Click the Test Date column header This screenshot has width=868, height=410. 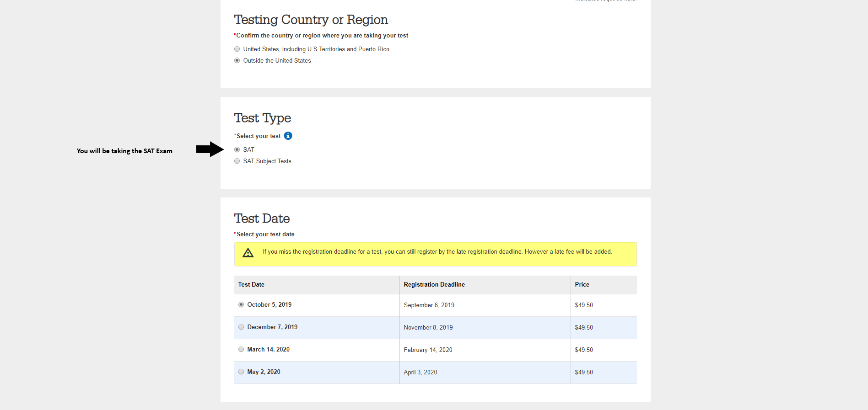tap(251, 284)
